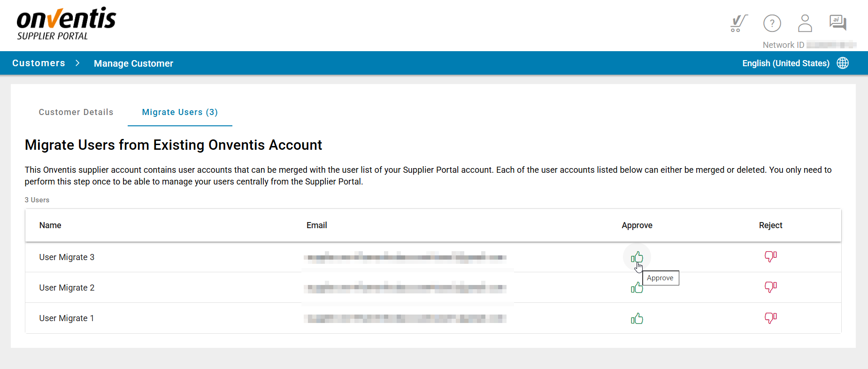Select the Migrate Users (3) tab
Viewport: 868px width, 369px height.
(180, 112)
